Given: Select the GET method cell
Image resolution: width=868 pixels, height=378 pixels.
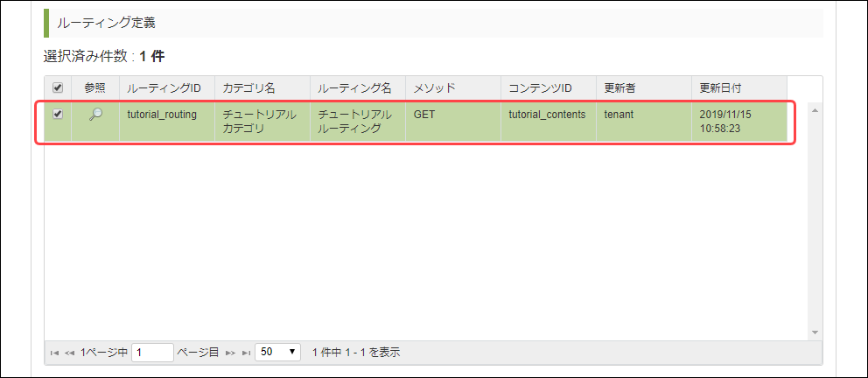Looking at the screenshot, I should click(x=453, y=122).
